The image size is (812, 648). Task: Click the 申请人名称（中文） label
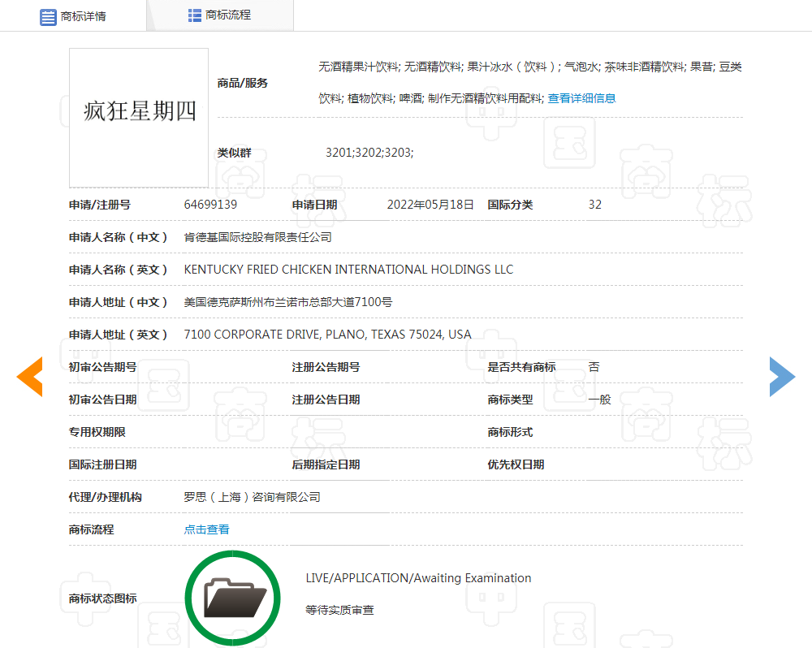[x=119, y=237]
